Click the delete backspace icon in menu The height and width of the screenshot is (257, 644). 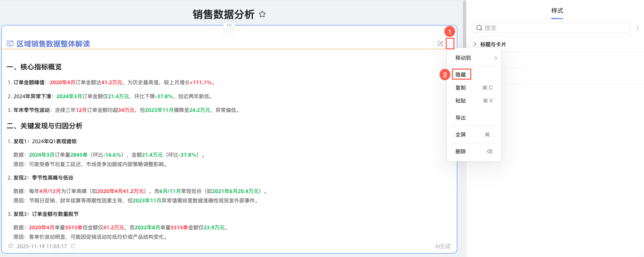point(489,151)
